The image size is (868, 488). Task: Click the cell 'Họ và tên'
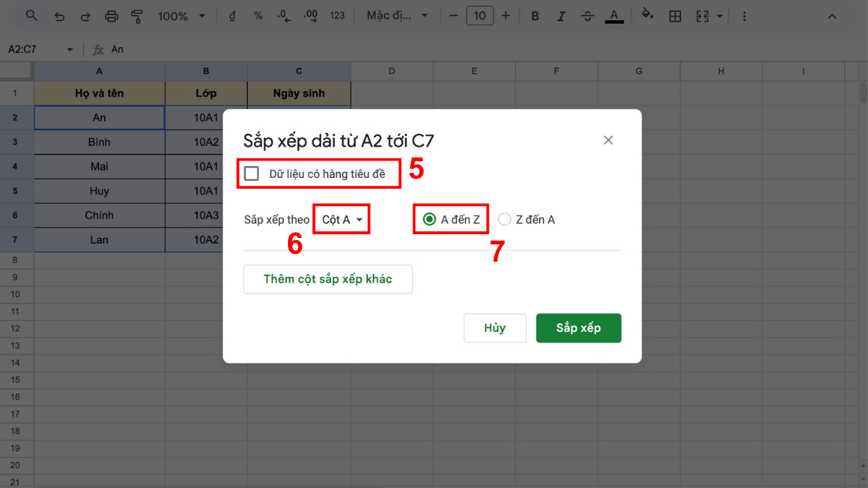click(x=99, y=93)
